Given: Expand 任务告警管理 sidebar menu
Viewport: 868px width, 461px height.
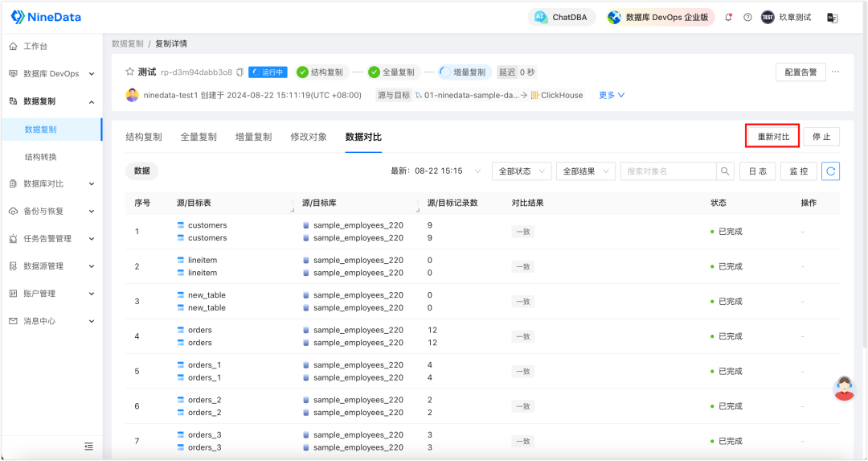Looking at the screenshot, I should (x=51, y=239).
